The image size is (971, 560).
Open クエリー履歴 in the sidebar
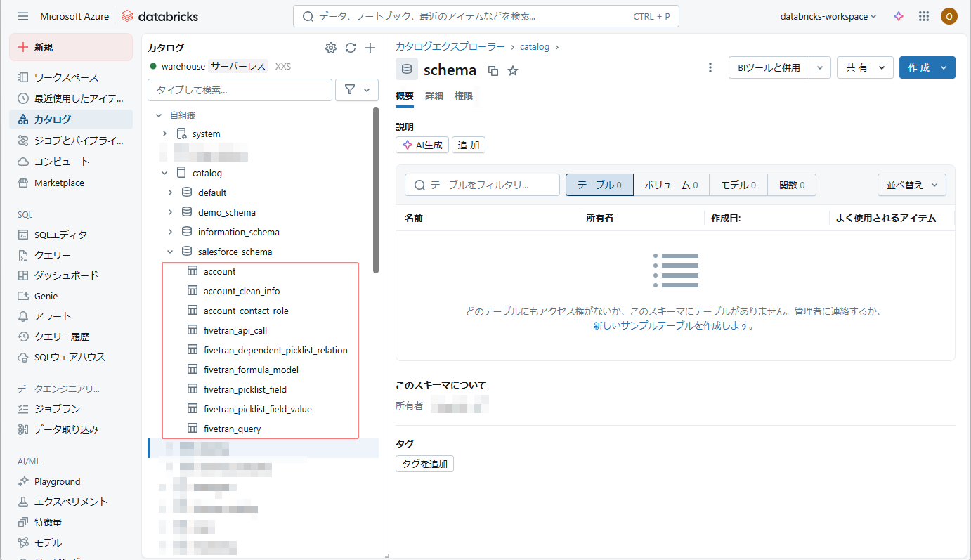tap(71, 337)
